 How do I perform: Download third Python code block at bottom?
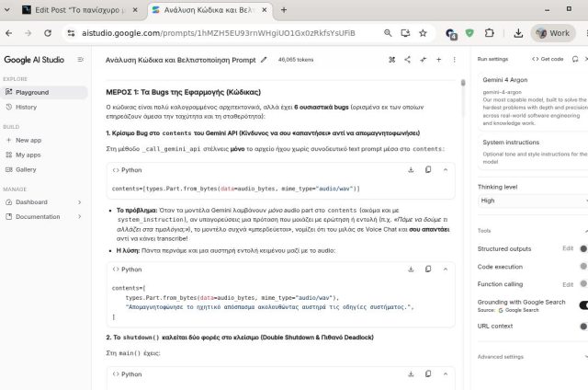click(411, 374)
